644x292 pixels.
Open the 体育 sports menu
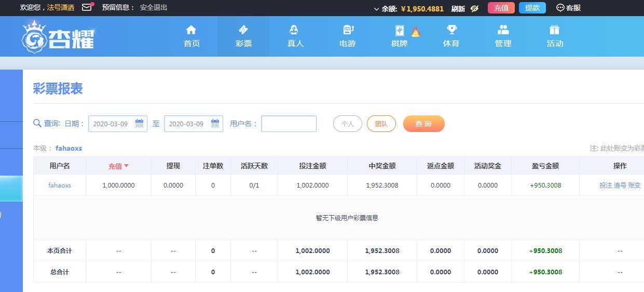pos(451,36)
